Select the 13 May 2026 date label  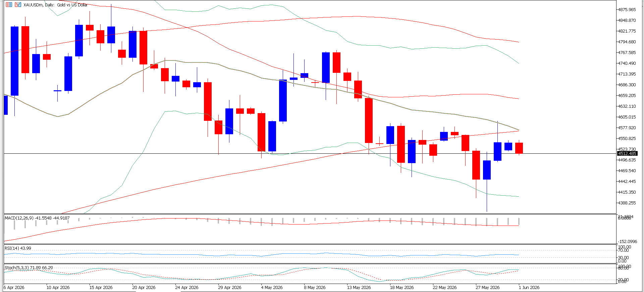click(x=359, y=288)
